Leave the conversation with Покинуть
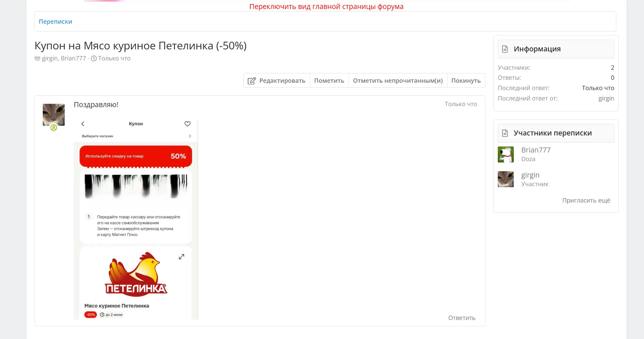Image resolution: width=644 pixels, height=339 pixels. [x=466, y=80]
